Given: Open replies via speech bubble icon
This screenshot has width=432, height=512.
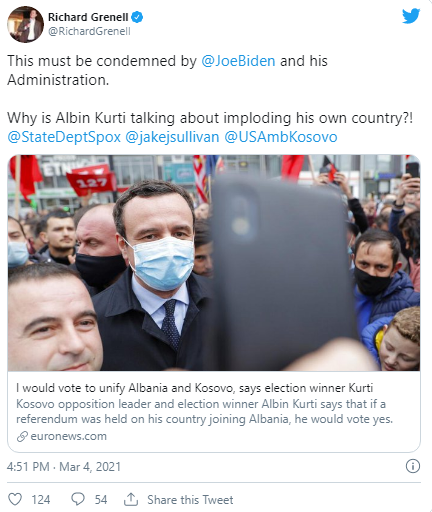Looking at the screenshot, I should pos(78,499).
